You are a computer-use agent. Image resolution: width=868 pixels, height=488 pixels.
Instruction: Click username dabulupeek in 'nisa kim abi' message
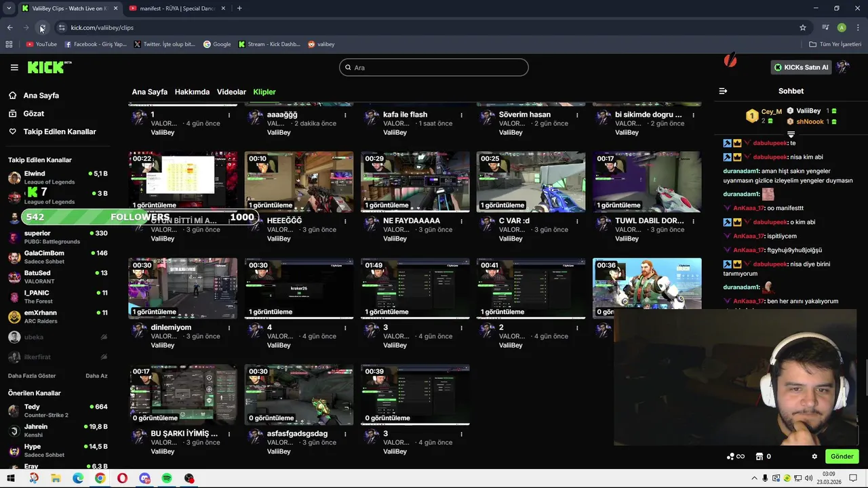click(x=770, y=157)
